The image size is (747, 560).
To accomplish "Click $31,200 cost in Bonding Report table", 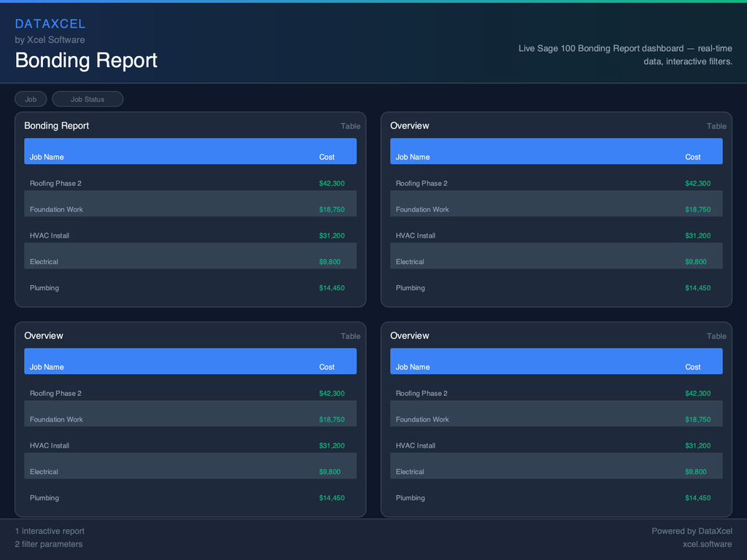I will [x=332, y=236].
